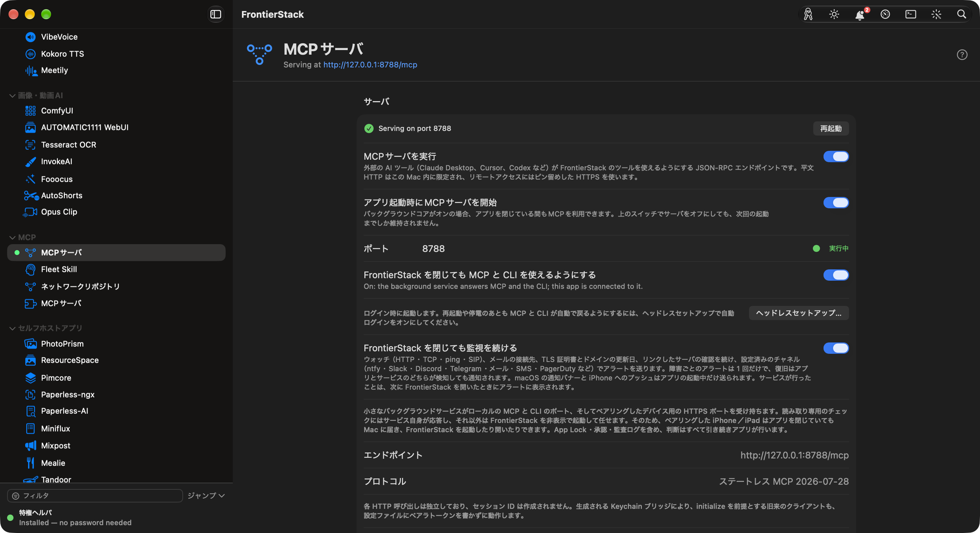The height and width of the screenshot is (533, 980).
Task: Open the Mealie fork and knife icon
Action: [31, 463]
